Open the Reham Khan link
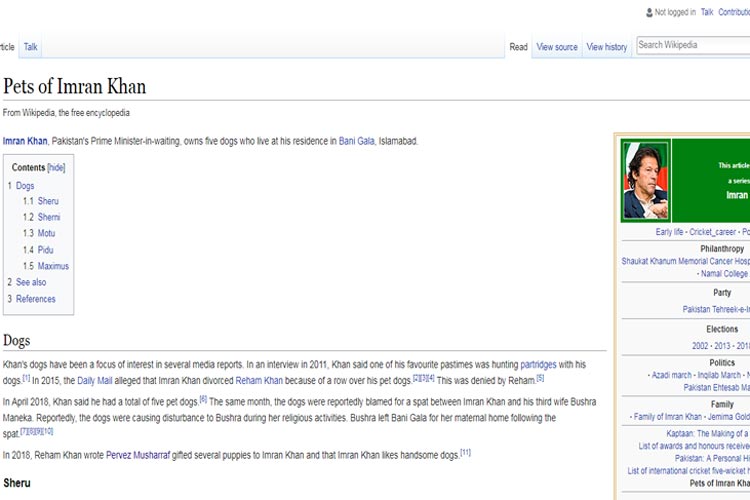 pyautogui.click(x=285, y=381)
